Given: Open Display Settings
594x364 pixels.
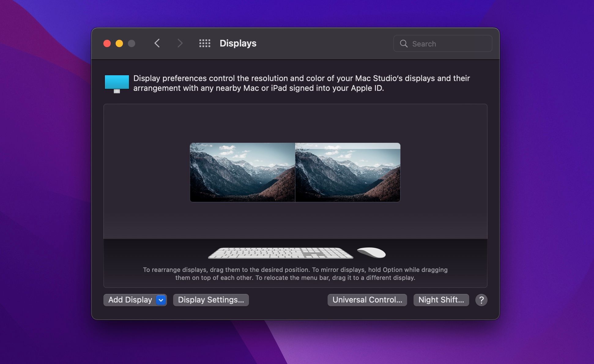Looking at the screenshot, I should (x=211, y=300).
